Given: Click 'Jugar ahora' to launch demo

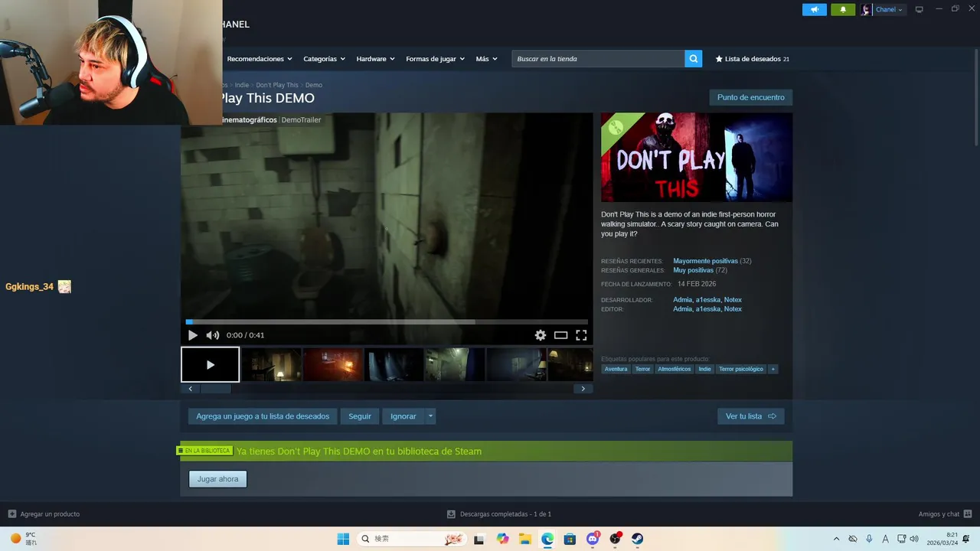Looking at the screenshot, I should coord(218,479).
